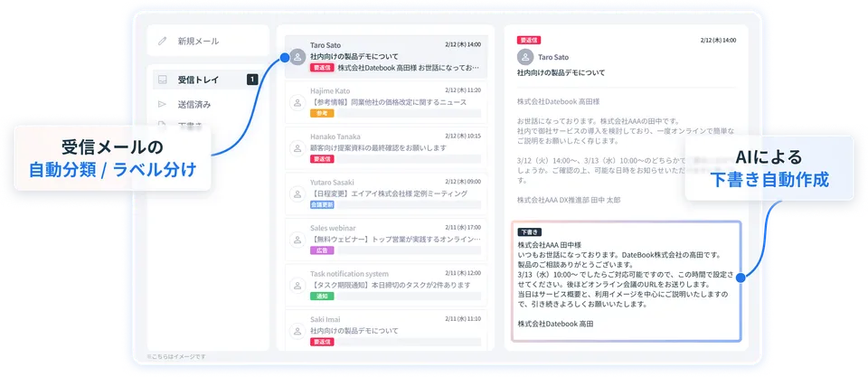Click the timestamp in the open message header
Screen dimensions: 868x377
tap(718, 41)
